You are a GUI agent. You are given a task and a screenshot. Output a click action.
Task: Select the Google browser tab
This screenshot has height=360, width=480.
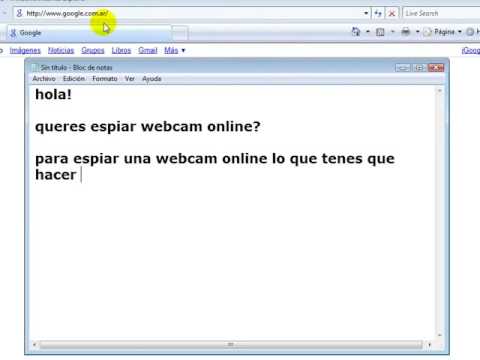point(89,33)
